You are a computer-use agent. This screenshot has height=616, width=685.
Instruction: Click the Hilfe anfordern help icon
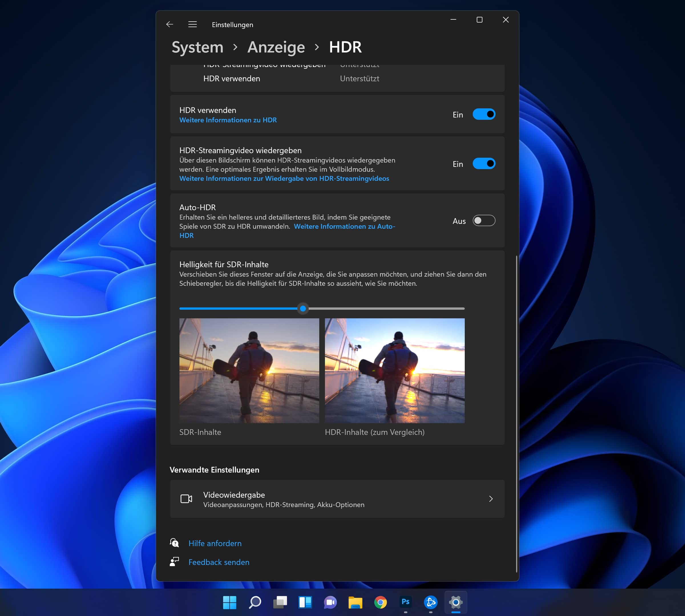[x=174, y=543]
